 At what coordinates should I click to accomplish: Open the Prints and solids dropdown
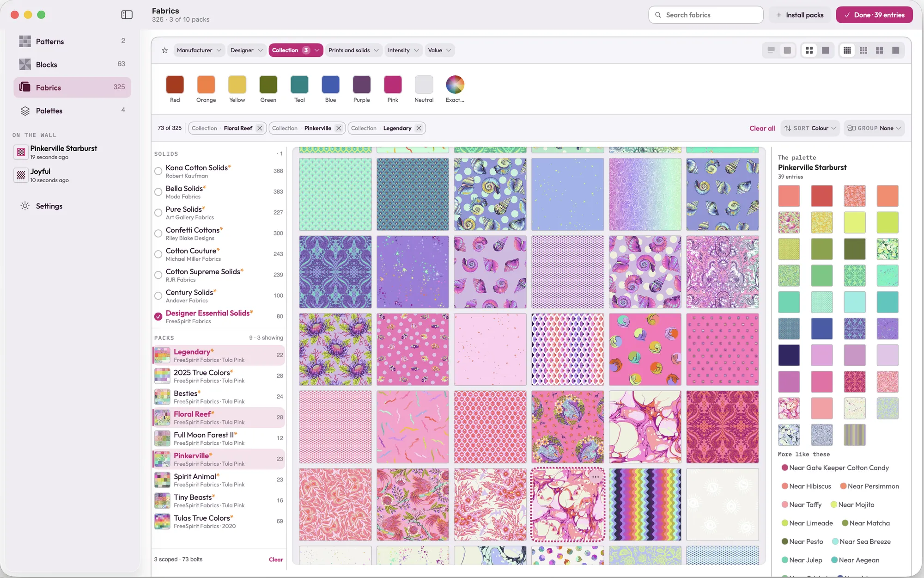click(353, 50)
